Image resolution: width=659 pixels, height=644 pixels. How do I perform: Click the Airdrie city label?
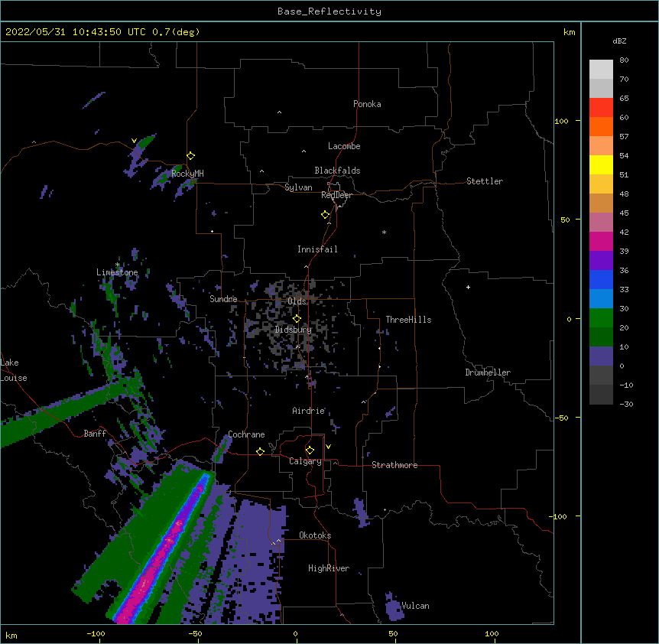[309, 411]
